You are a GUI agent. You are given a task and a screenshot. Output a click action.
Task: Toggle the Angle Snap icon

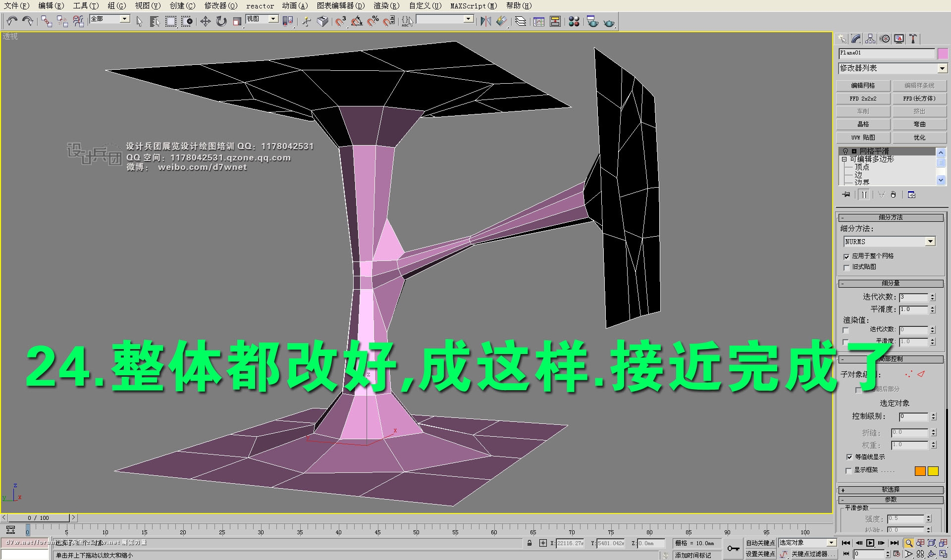357,21
